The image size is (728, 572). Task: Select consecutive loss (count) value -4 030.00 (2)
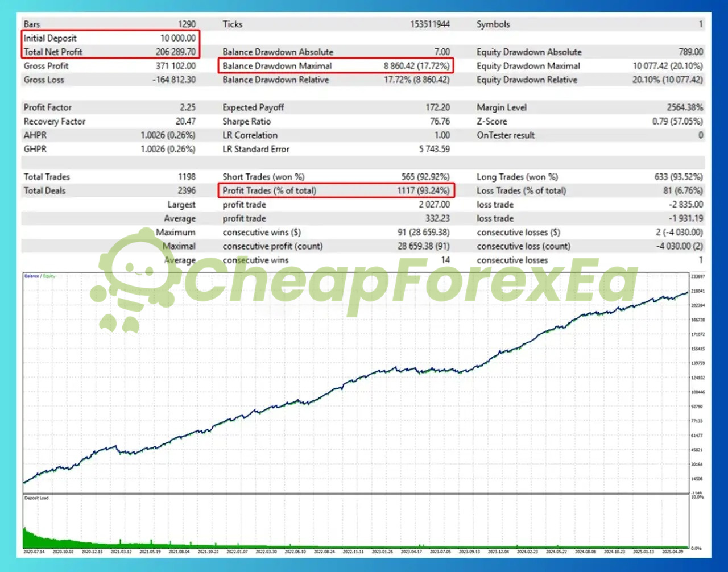(x=679, y=246)
